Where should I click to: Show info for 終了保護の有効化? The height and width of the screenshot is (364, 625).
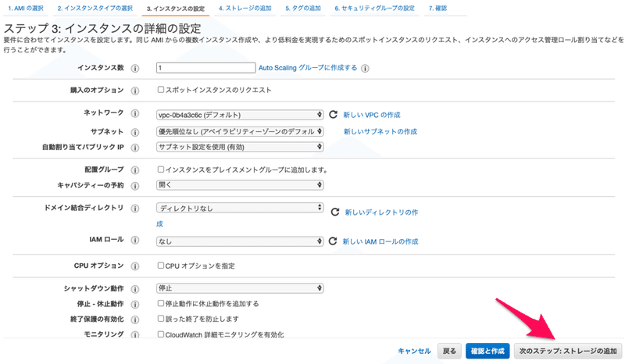click(135, 319)
